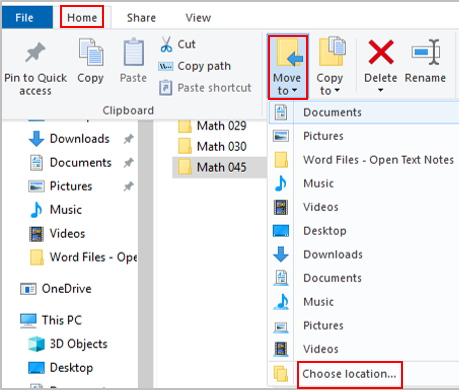The image size is (459, 390).
Task: Choose highlighted Documents in Move to menu
Action: pyautogui.click(x=364, y=112)
